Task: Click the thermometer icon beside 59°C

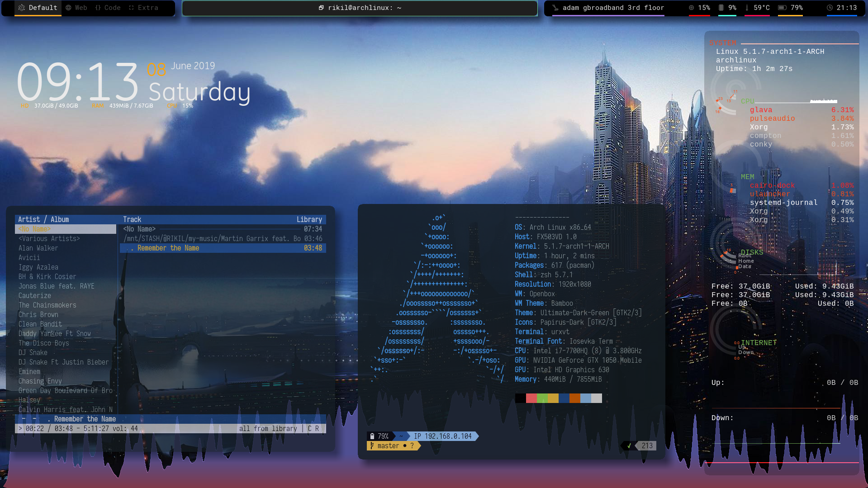Action: coord(747,8)
